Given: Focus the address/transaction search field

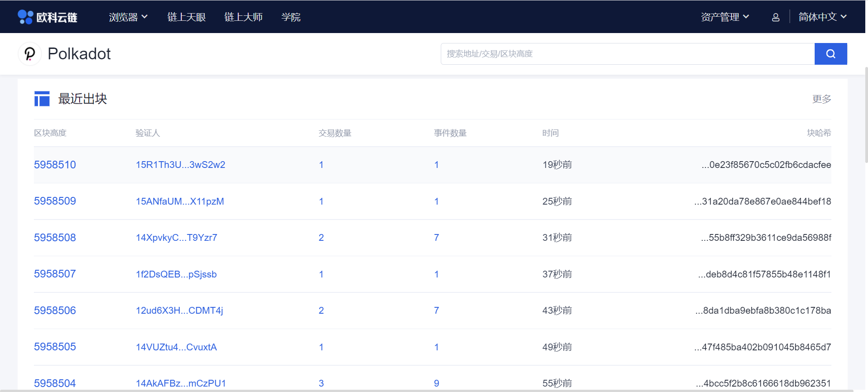Looking at the screenshot, I should click(627, 54).
